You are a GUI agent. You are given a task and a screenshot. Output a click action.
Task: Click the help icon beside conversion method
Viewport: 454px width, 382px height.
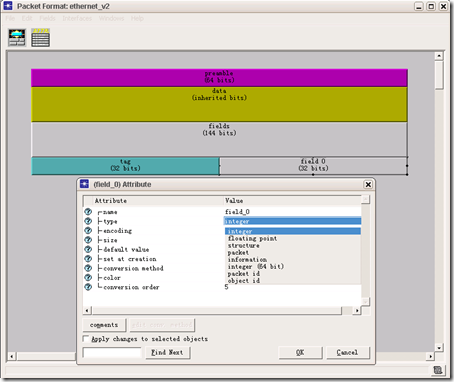point(88,268)
